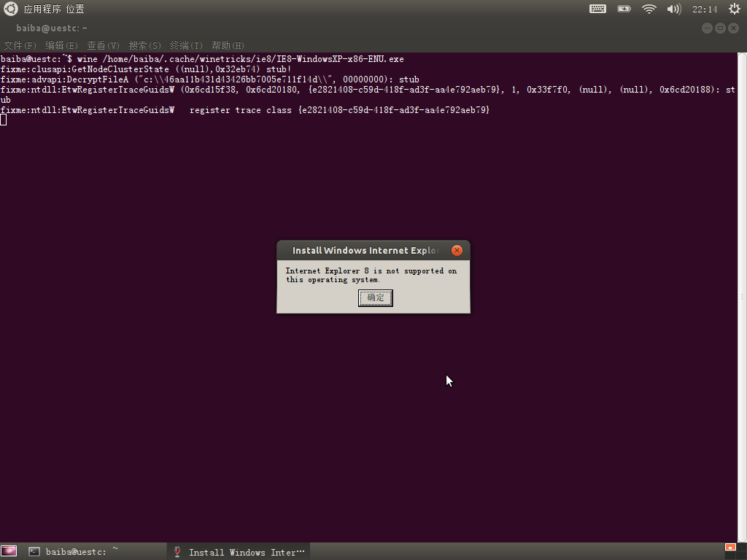This screenshot has height=560, width=747.
Task: Open the 搜索(S) terminal menu
Action: point(145,45)
